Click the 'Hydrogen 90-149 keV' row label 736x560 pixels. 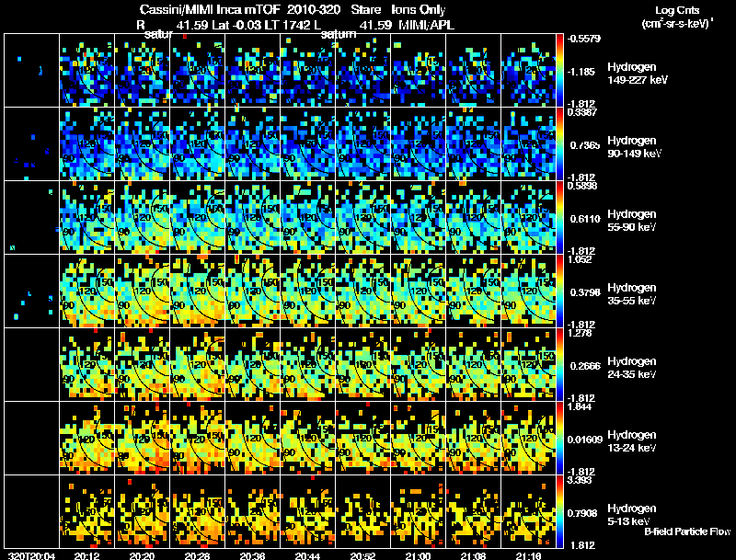[634, 147]
